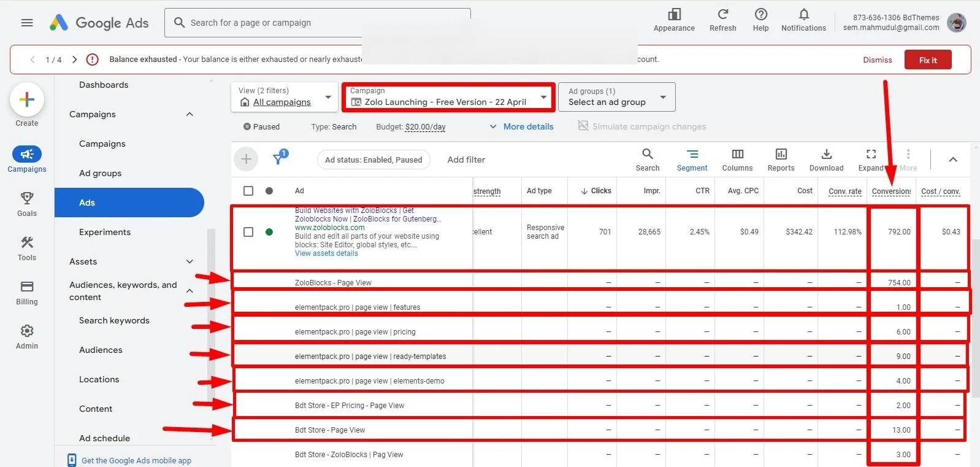Dismiss the balance exhausted alert

(x=878, y=60)
